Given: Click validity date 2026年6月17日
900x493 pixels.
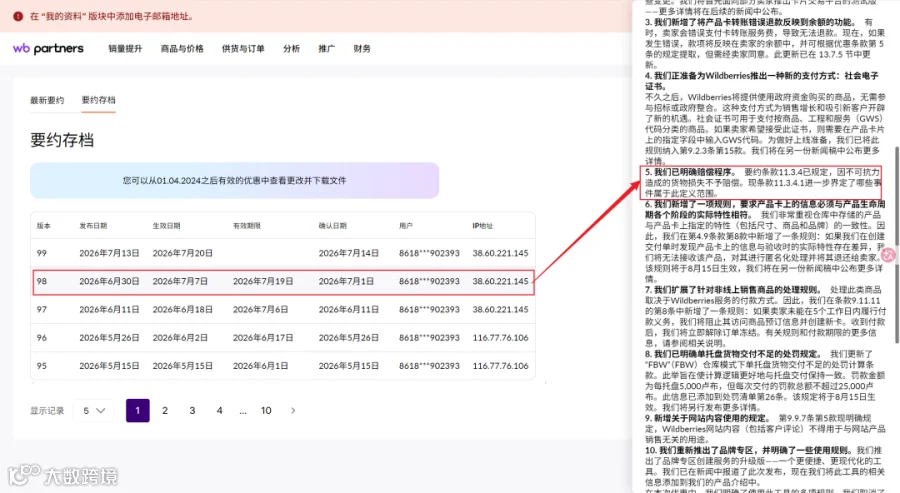Looking at the screenshot, I should (263, 337).
